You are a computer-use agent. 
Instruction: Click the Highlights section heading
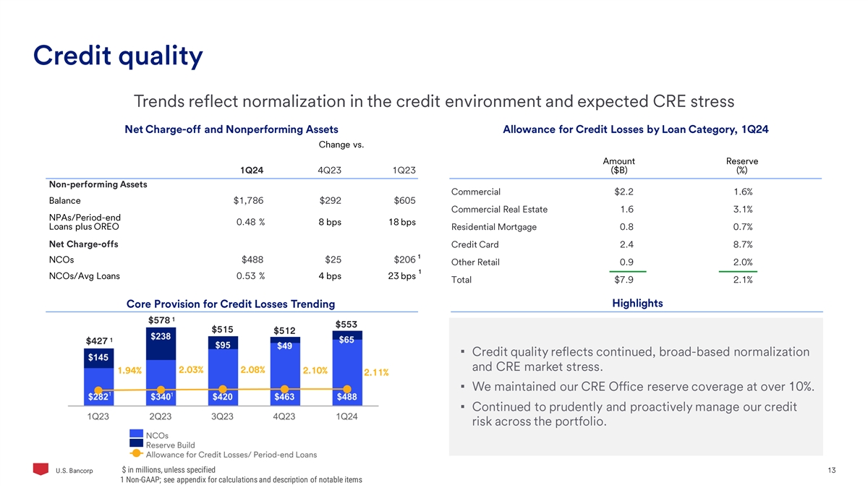tap(637, 303)
